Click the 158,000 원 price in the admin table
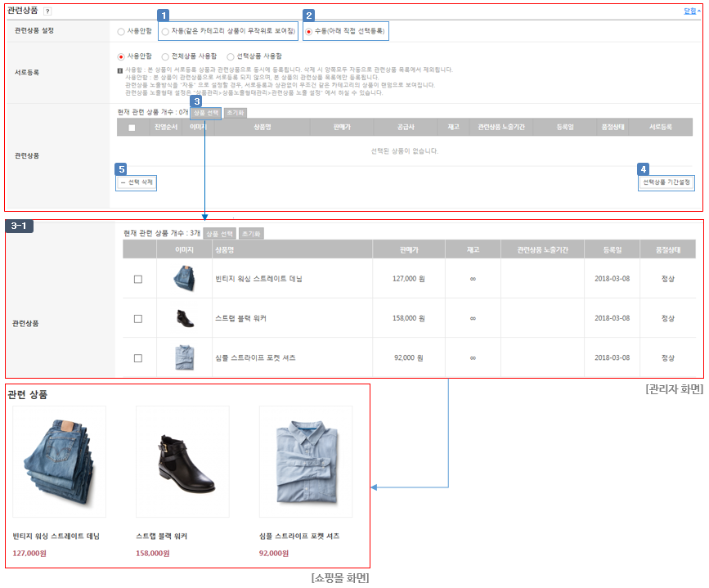 (409, 318)
